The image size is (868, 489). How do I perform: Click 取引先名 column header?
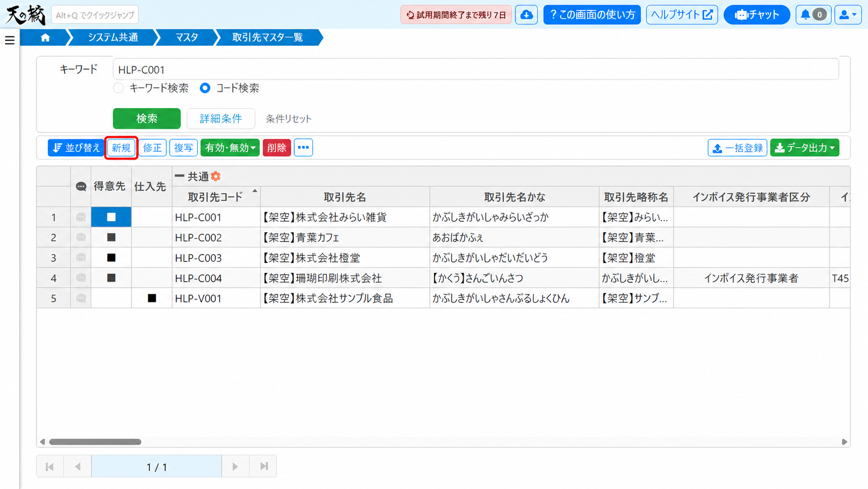point(345,197)
